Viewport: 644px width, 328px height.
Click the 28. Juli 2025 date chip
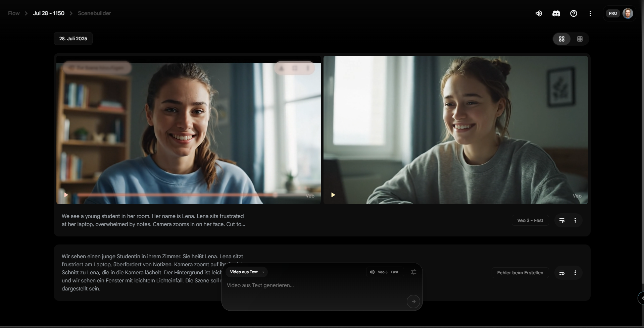[73, 39]
